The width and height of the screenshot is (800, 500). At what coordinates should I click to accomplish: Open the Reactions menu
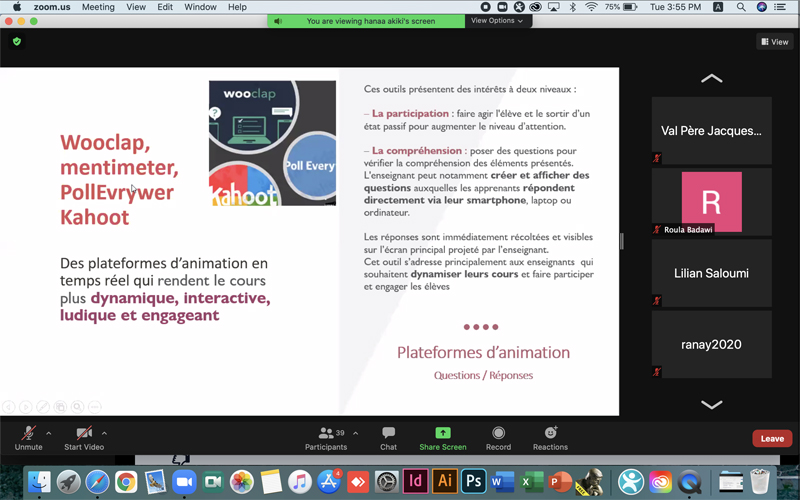(550, 438)
